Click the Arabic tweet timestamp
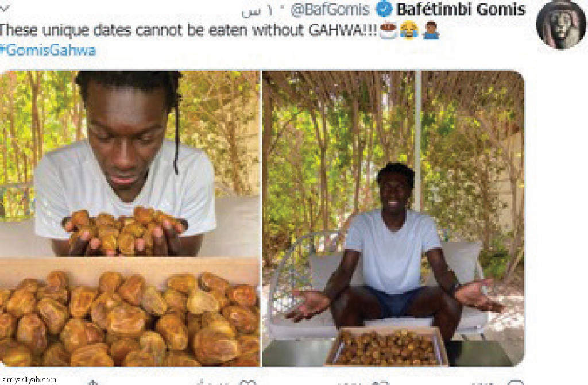Viewport: 588px width, 385px height. [257, 11]
